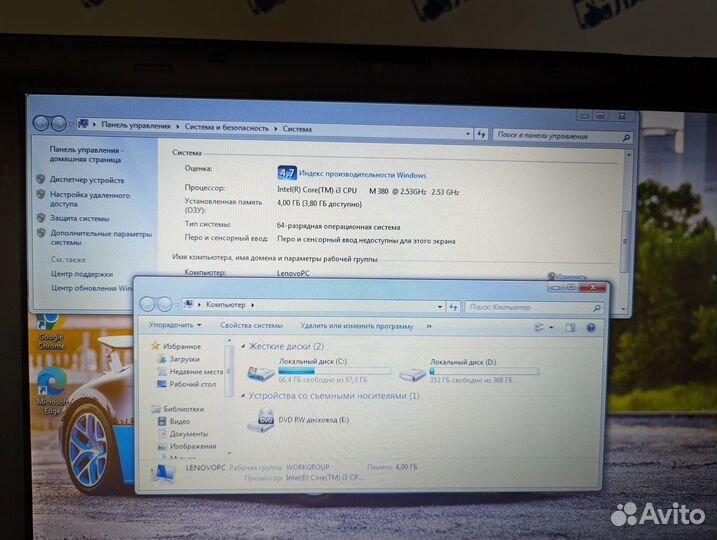Open Microsoft Edge desktop shortcut

[52, 391]
